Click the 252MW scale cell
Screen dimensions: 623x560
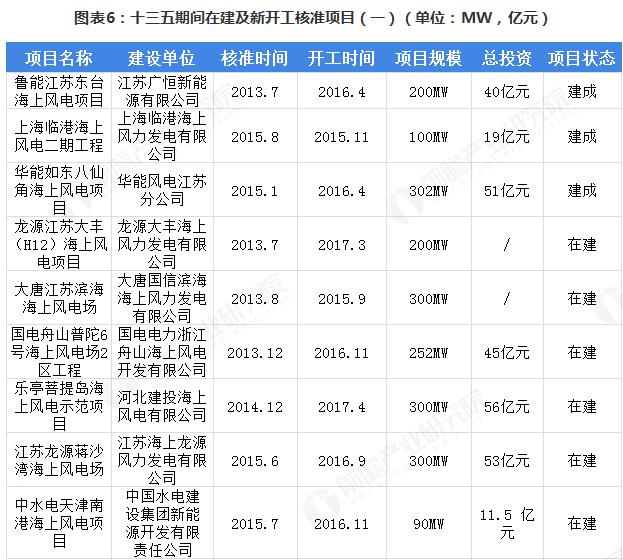428,352
